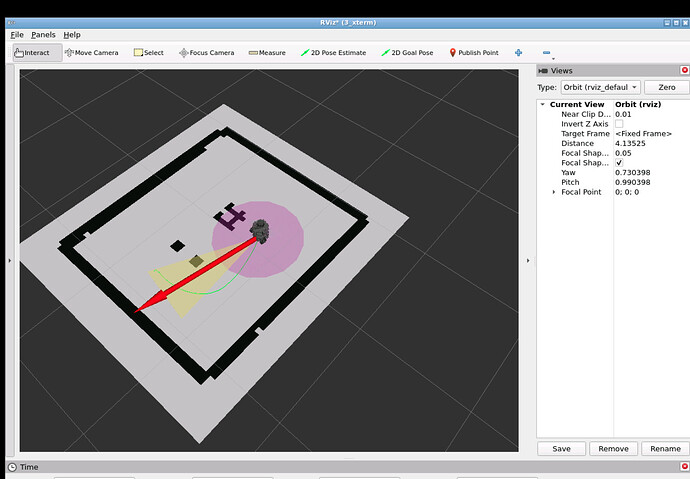Add a new tool with plus icon
The width and height of the screenshot is (690, 479).
(518, 53)
